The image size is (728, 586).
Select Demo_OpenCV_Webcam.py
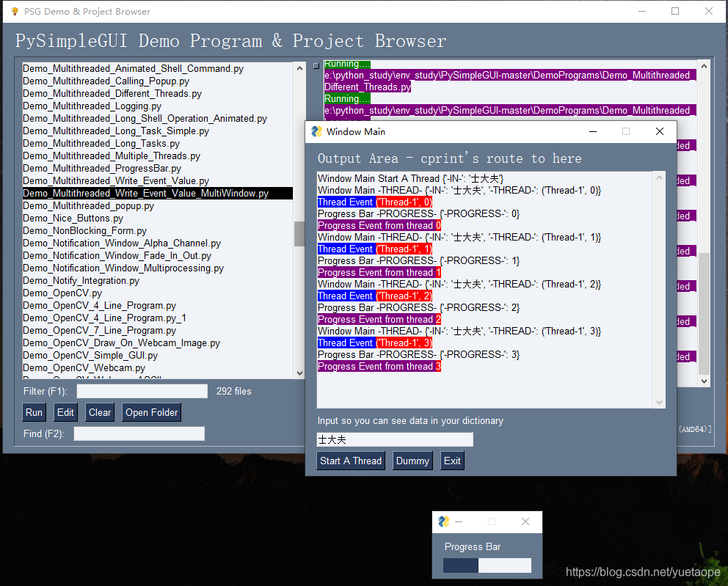pos(157,369)
